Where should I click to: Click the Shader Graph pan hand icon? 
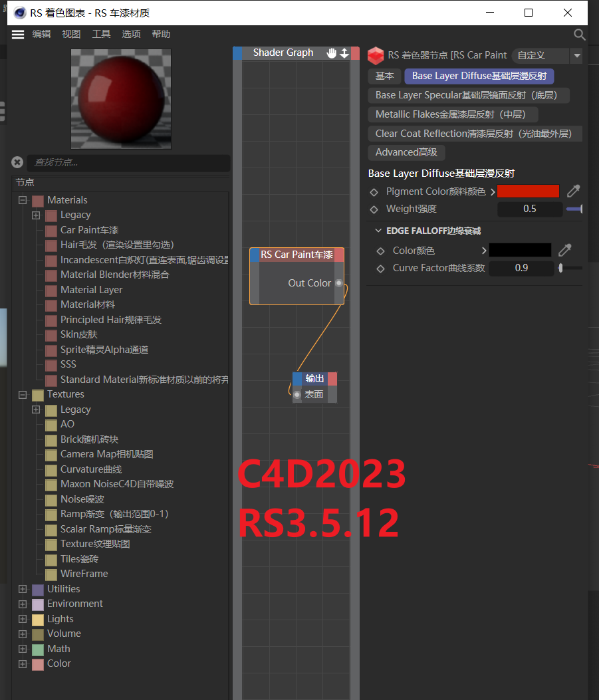(331, 53)
